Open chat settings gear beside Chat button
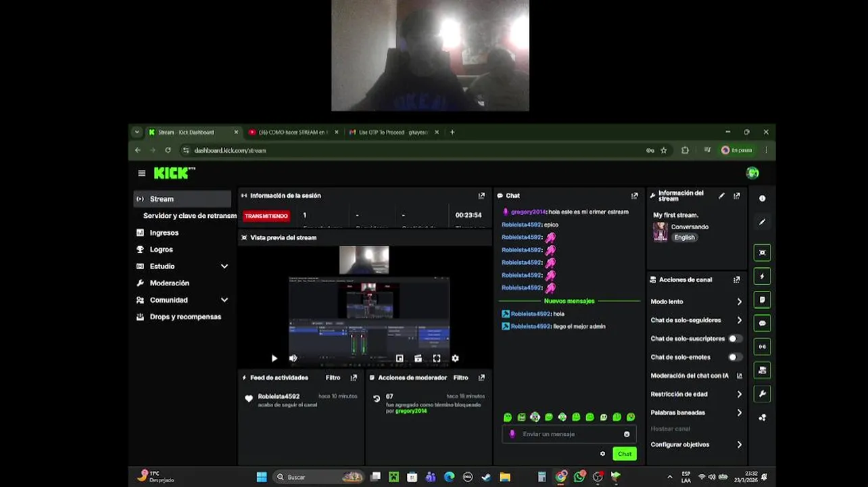This screenshot has width=868, height=487. 602,454
